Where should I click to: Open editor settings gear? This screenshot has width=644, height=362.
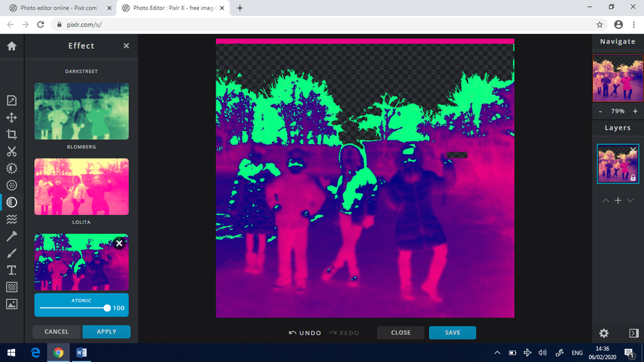603,333
